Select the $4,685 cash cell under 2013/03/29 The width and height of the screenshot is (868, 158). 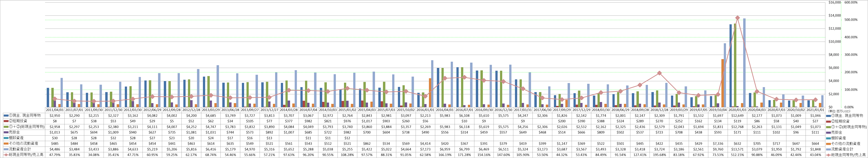point(211,115)
